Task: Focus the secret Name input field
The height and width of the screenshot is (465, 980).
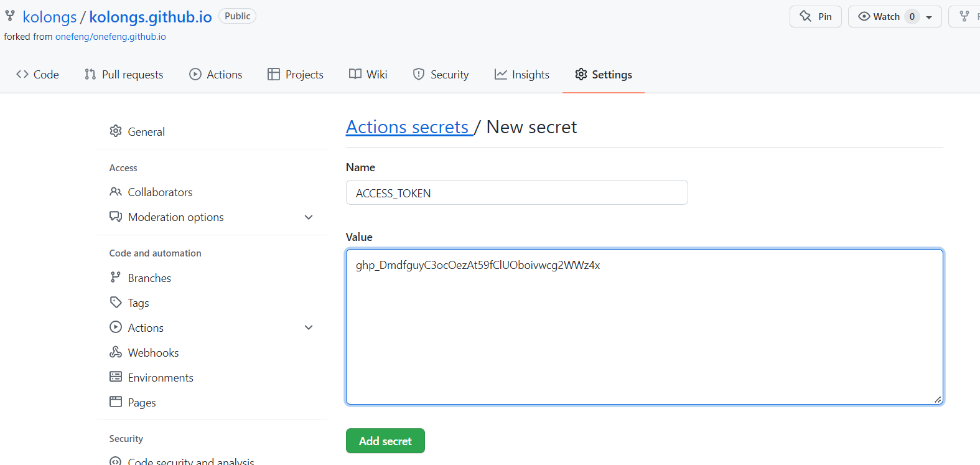Action: (x=517, y=192)
